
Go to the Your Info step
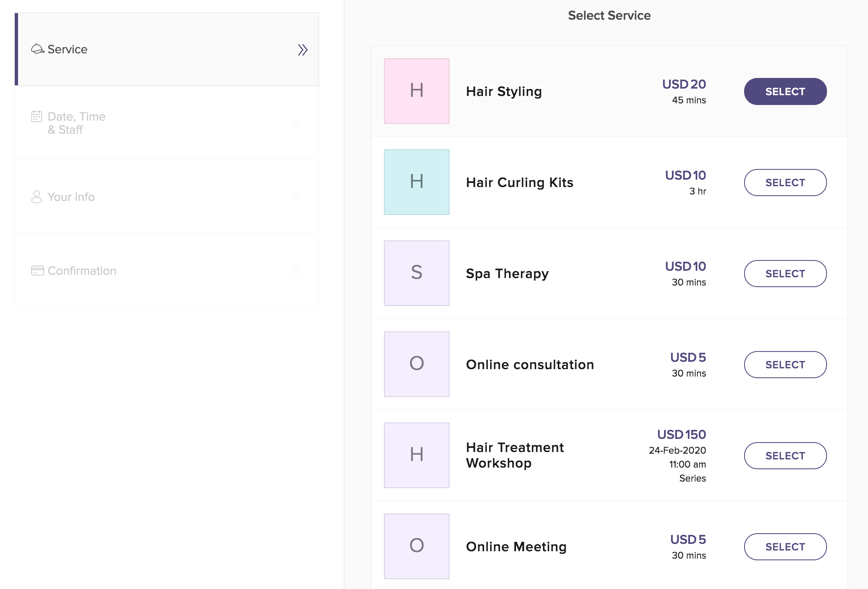click(71, 197)
